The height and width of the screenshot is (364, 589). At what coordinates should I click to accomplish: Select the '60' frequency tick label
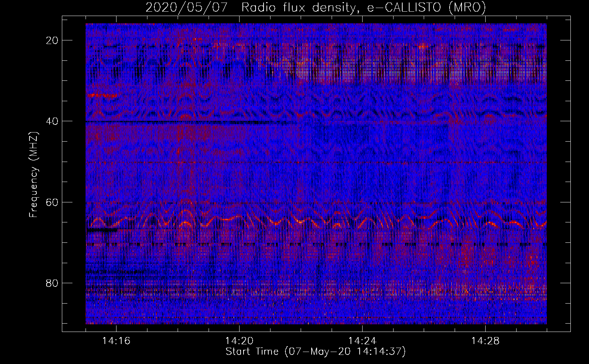(x=52, y=202)
